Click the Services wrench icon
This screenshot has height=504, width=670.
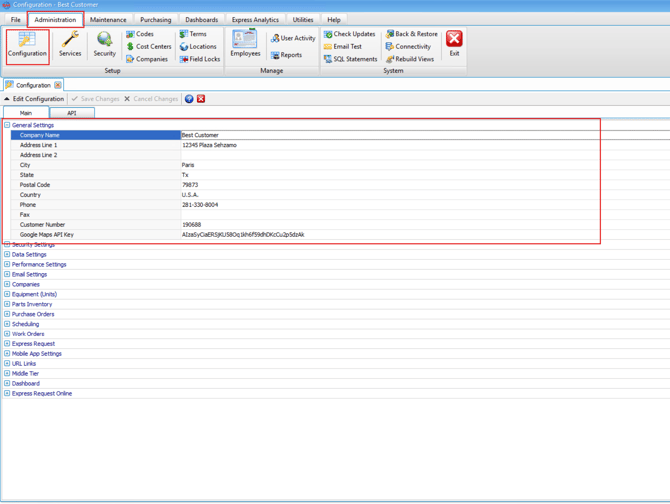click(70, 45)
